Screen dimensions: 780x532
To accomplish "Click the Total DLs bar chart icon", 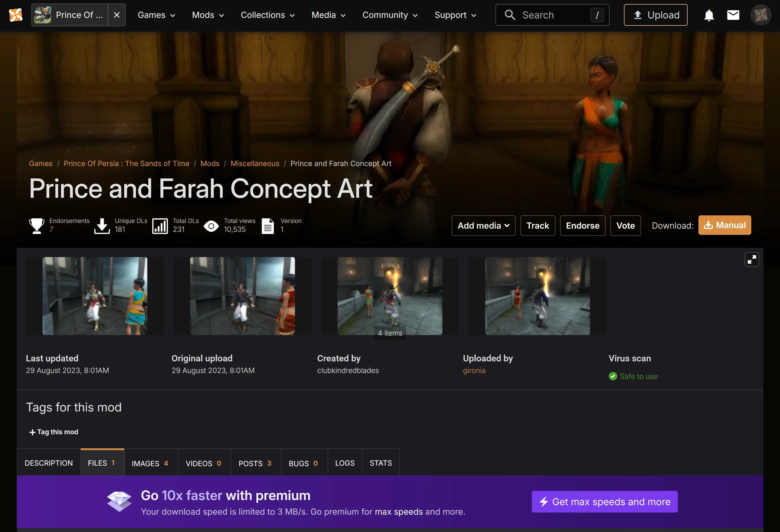I will [x=160, y=226].
